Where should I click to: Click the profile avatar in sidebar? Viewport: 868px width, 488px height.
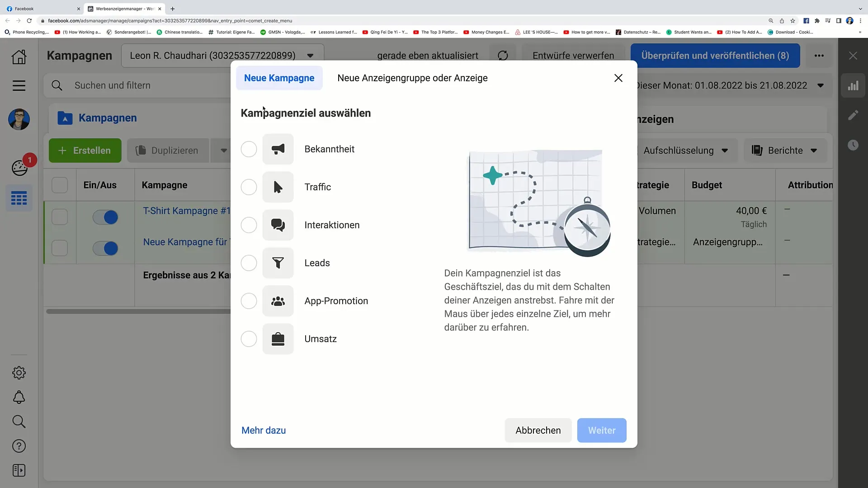coord(19,119)
